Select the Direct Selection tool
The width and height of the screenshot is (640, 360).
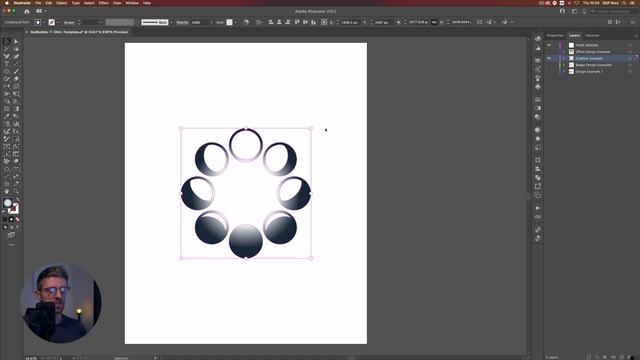(16, 41)
